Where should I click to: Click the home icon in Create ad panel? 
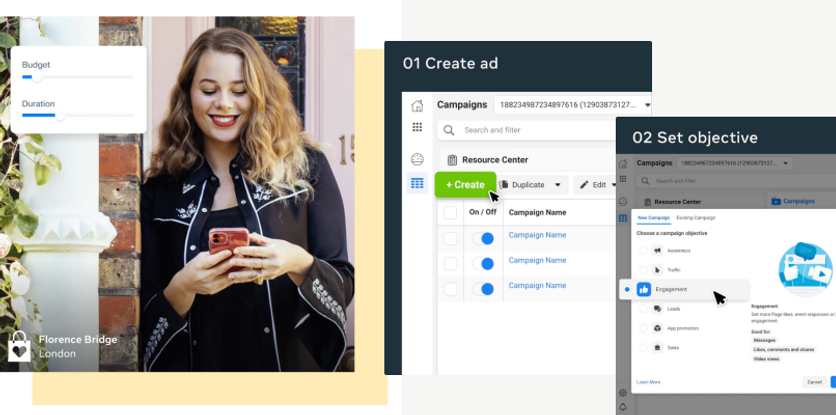pos(417,106)
